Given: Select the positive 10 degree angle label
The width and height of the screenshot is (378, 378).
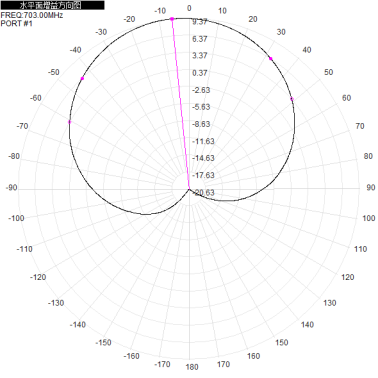Looking at the screenshot, I should 222,11.
